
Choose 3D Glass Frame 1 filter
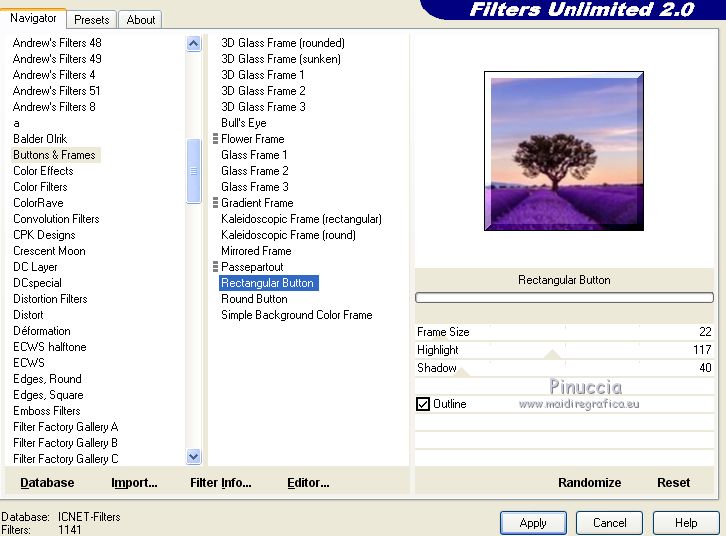point(263,75)
